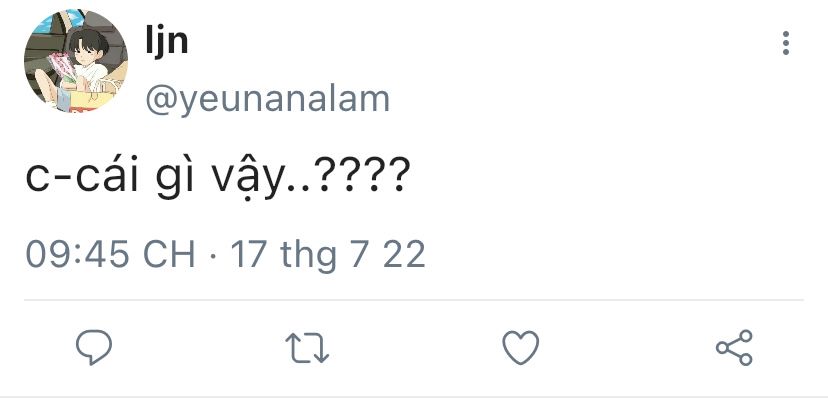The width and height of the screenshot is (828, 400).
Task: Click the display name "ljn"
Action: click(167, 42)
